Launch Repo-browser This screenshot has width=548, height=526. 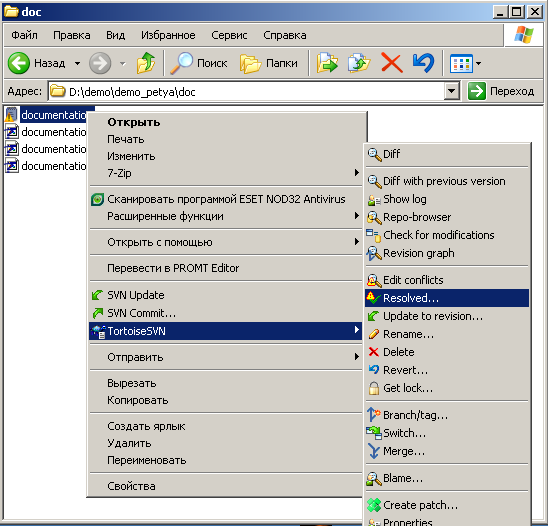447,217
